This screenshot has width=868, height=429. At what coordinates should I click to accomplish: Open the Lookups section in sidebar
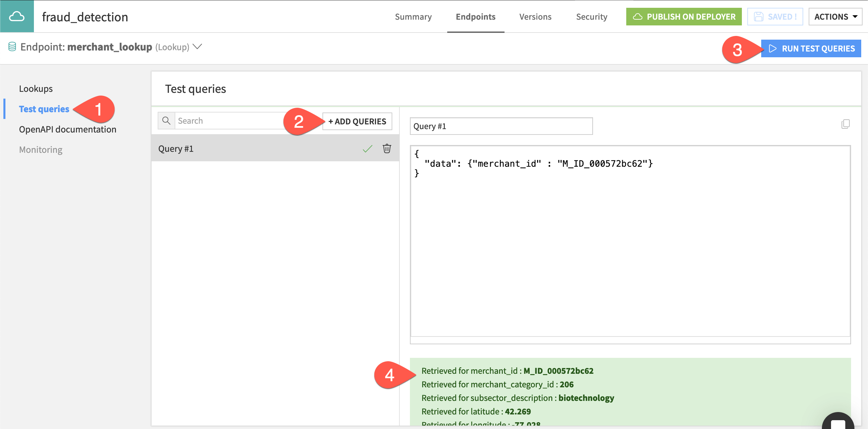[36, 88]
